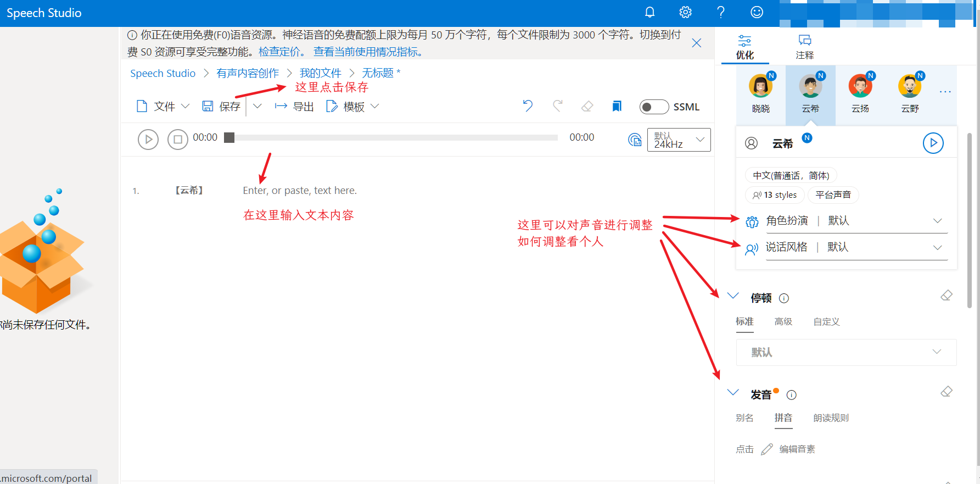Click the undo arrow icon

click(528, 106)
